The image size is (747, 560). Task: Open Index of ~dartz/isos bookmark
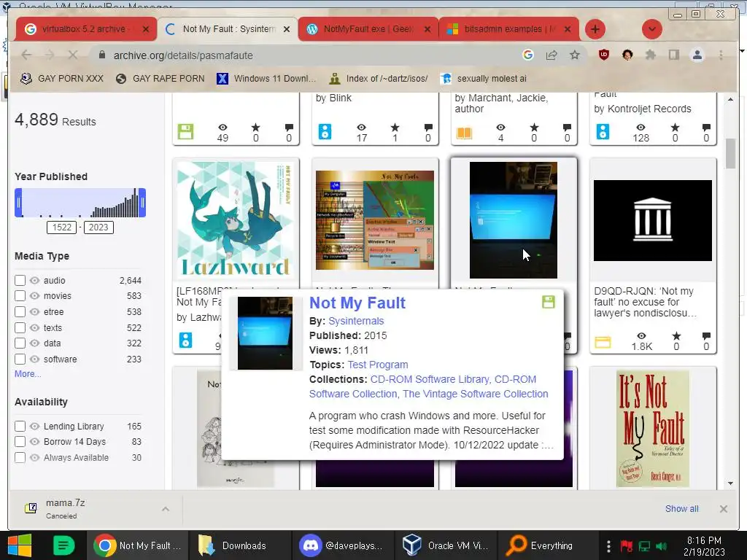379,79
